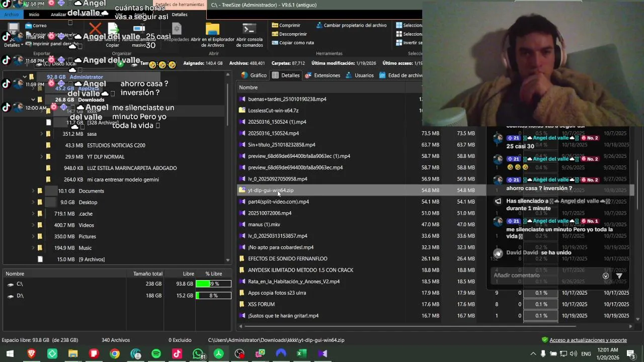Collapse the Downloads folder node
Image resolution: width=644 pixels, height=362 pixels.
33,100
